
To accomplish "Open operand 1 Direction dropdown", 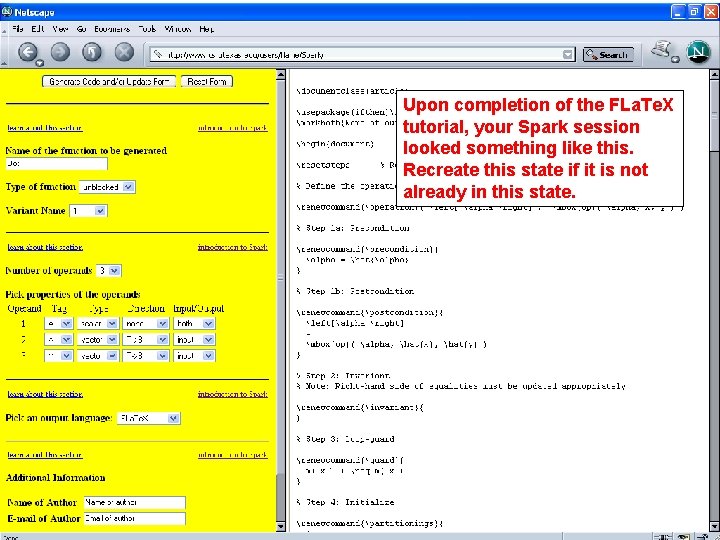I will [146, 323].
